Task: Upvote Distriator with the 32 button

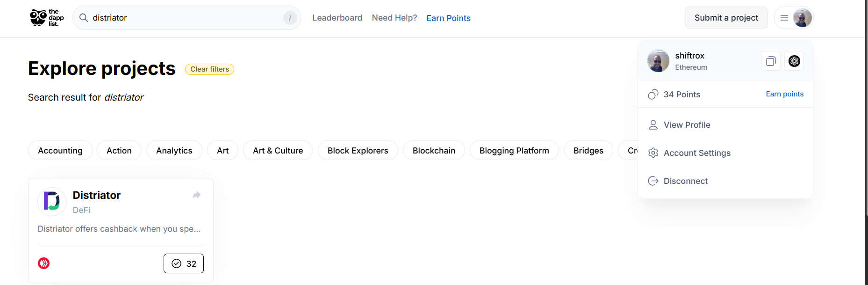Action: pyautogui.click(x=184, y=263)
